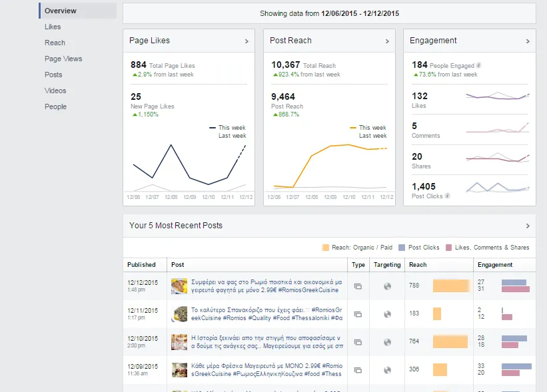547x392 pixels.
Task: Go to the Likes section in the sidebar
Action: (x=53, y=27)
